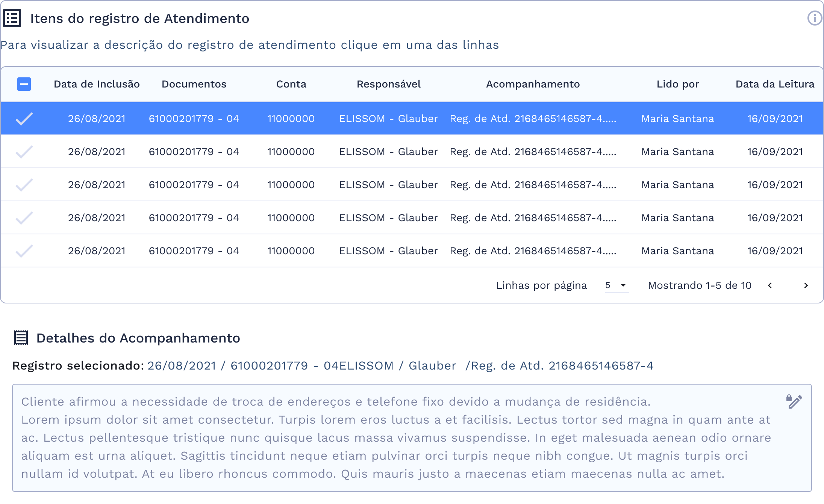Image resolution: width=824 pixels, height=504 pixels.
Task: Click the dropdown arrow next to 5
Action: (623, 285)
